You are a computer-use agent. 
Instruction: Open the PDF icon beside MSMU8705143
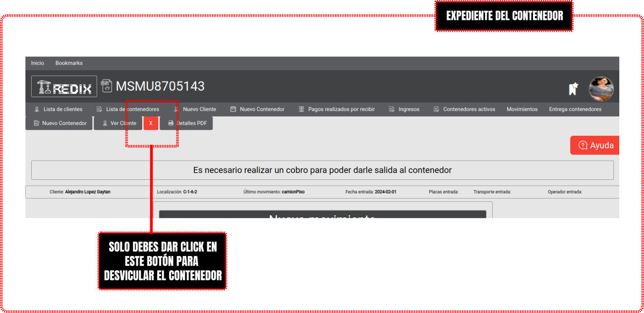click(106, 86)
